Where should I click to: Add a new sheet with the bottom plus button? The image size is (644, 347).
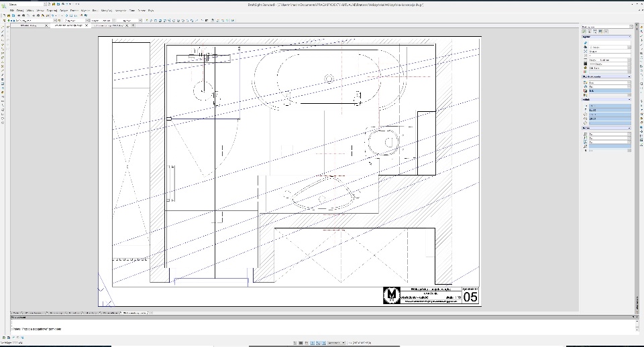151,313
